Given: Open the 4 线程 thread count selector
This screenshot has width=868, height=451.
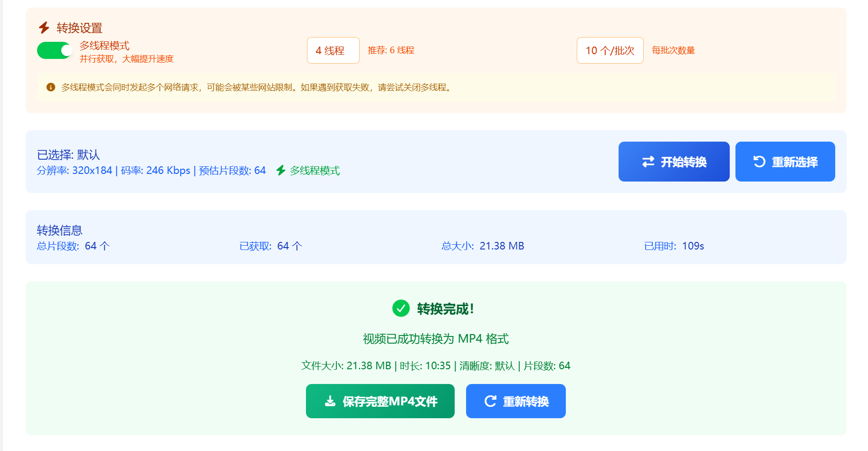Looking at the screenshot, I should pos(333,50).
